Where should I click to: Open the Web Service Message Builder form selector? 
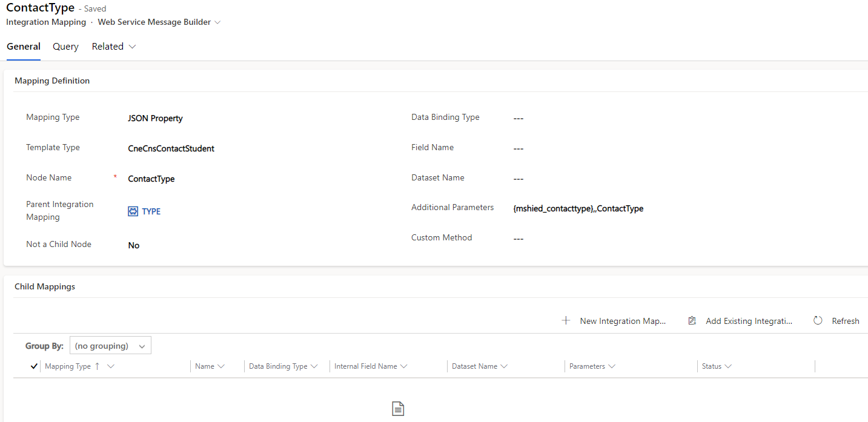click(x=159, y=22)
